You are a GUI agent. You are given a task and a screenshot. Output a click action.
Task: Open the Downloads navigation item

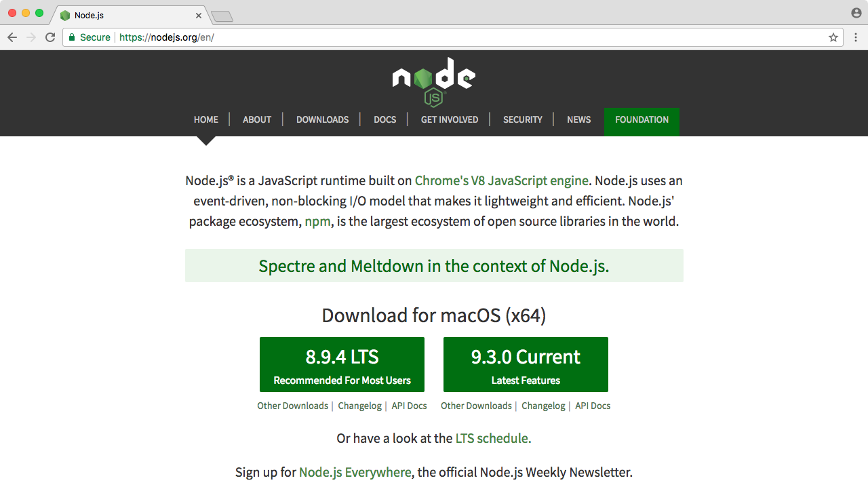[x=322, y=119]
